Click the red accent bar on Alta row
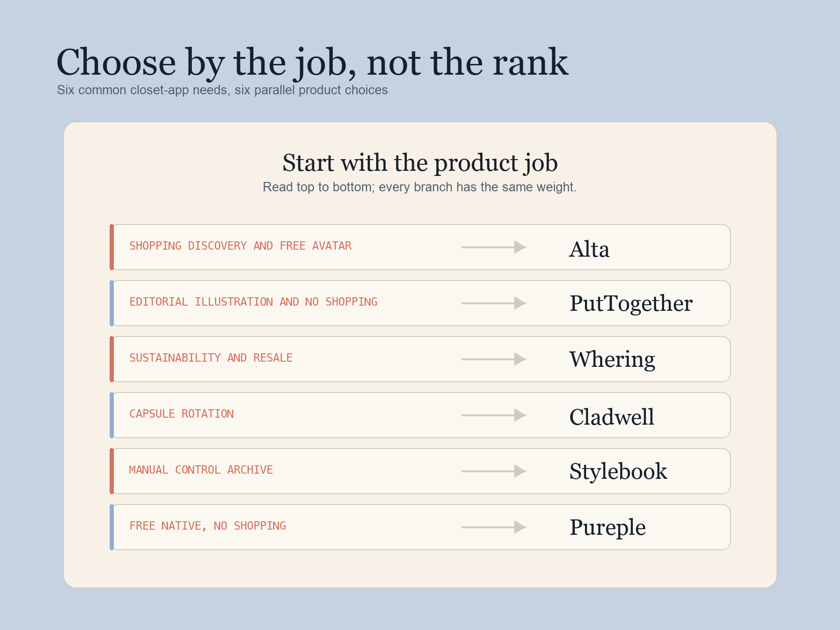The height and width of the screenshot is (630, 840). pos(112,247)
